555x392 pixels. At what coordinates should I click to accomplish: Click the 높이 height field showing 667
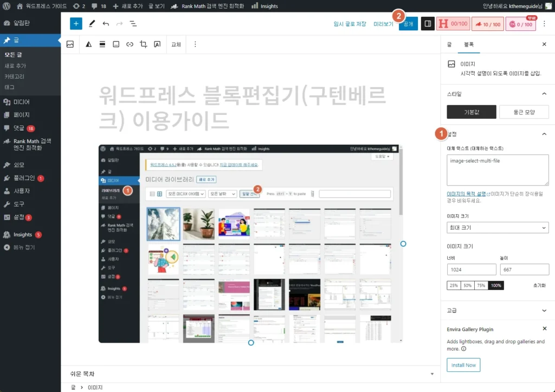tap(524, 269)
